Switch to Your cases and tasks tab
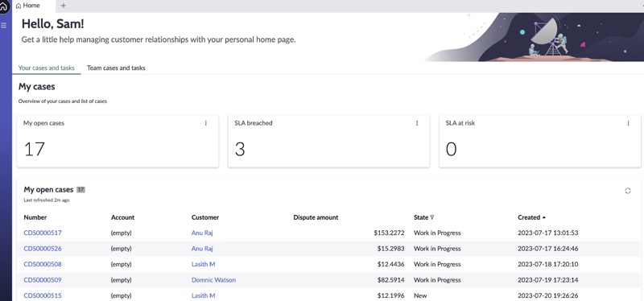644x301 pixels. tap(47, 68)
